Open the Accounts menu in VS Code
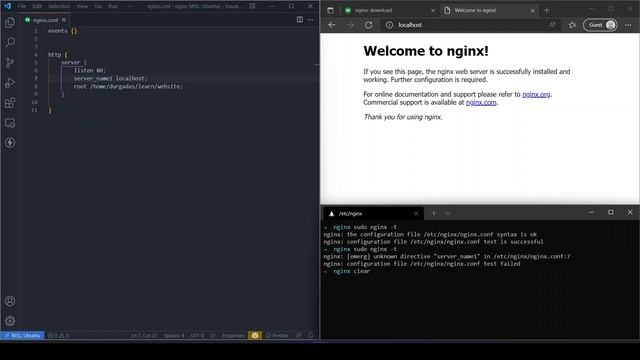 coord(10,301)
